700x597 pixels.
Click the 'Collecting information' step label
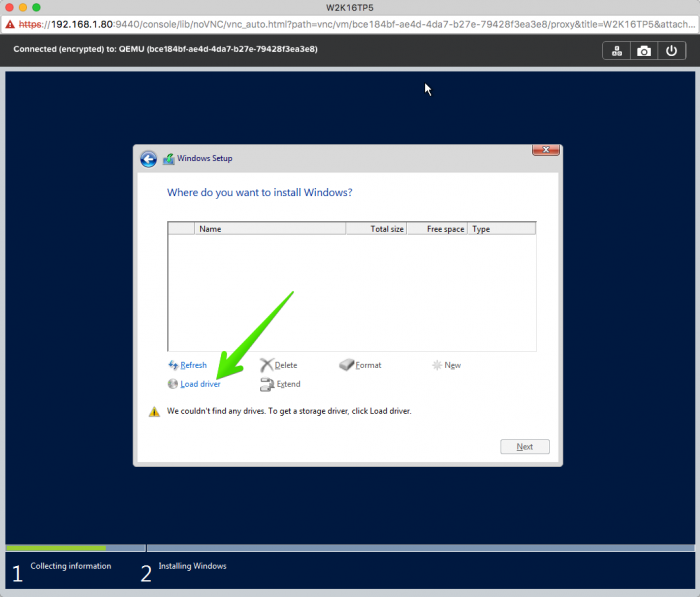(71, 566)
